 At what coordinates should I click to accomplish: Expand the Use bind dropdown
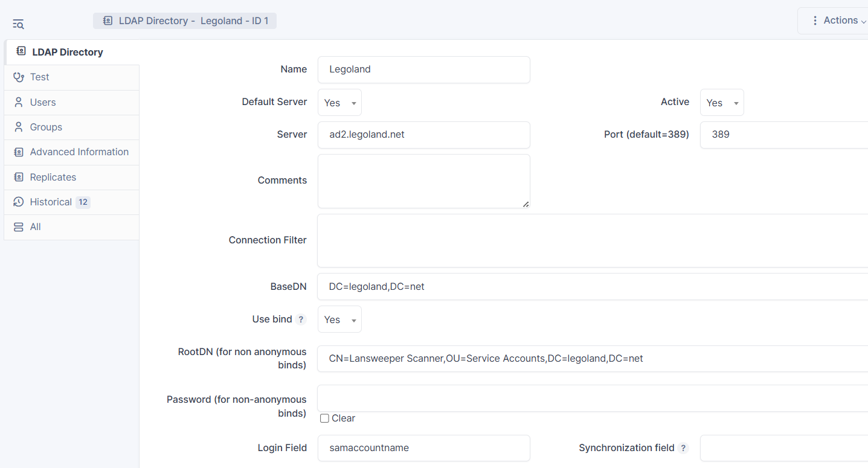pyautogui.click(x=339, y=319)
